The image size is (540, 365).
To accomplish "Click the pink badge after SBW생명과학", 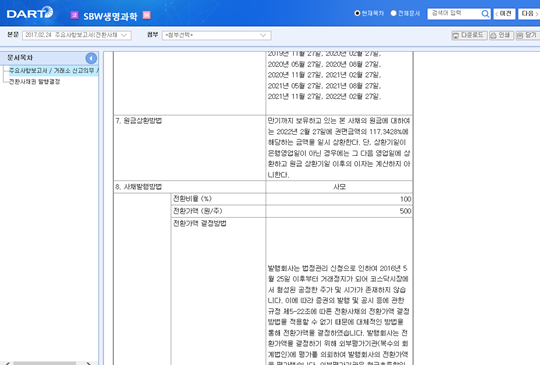I will click(147, 15).
